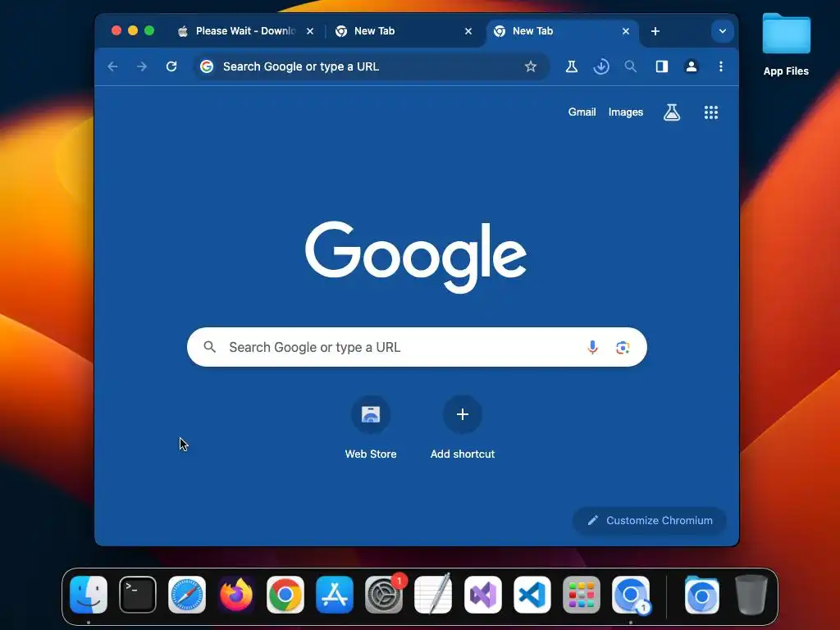Open the Gmail link

(582, 112)
